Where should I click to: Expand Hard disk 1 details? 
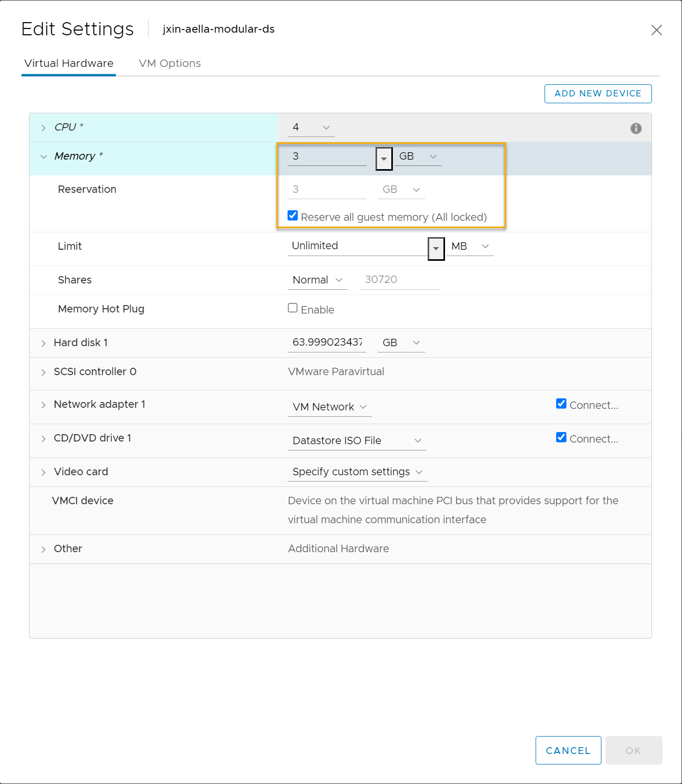[44, 344]
